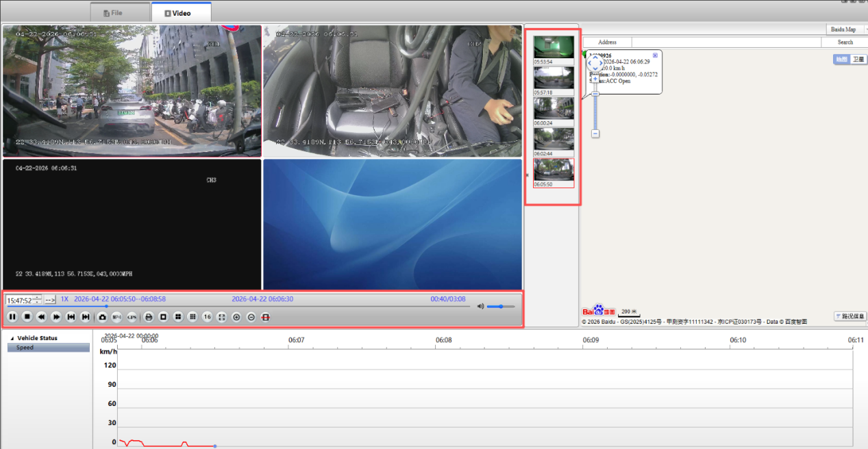Toggle the 路况信息 traffic info button
Image resolution: width=868 pixels, height=449 pixels.
850,316
